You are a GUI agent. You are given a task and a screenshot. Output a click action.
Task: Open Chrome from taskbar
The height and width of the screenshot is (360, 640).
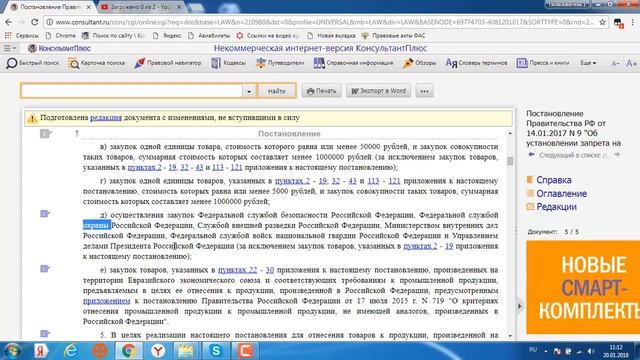tap(129, 351)
